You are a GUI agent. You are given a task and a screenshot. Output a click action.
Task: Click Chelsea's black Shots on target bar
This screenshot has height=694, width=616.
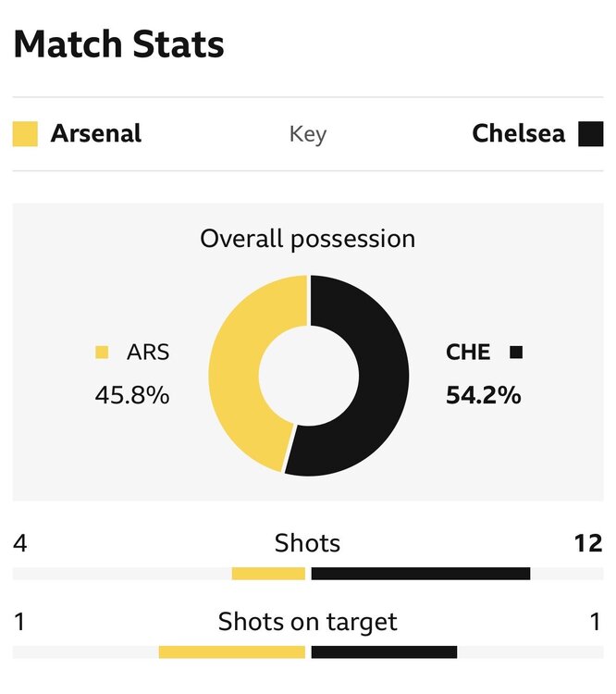384,652
